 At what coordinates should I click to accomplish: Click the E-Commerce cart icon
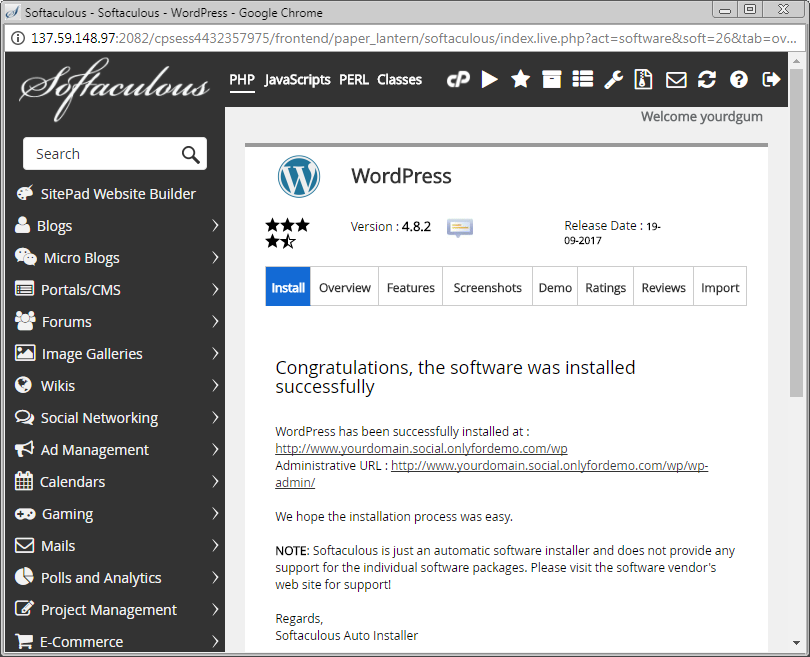(x=24, y=641)
